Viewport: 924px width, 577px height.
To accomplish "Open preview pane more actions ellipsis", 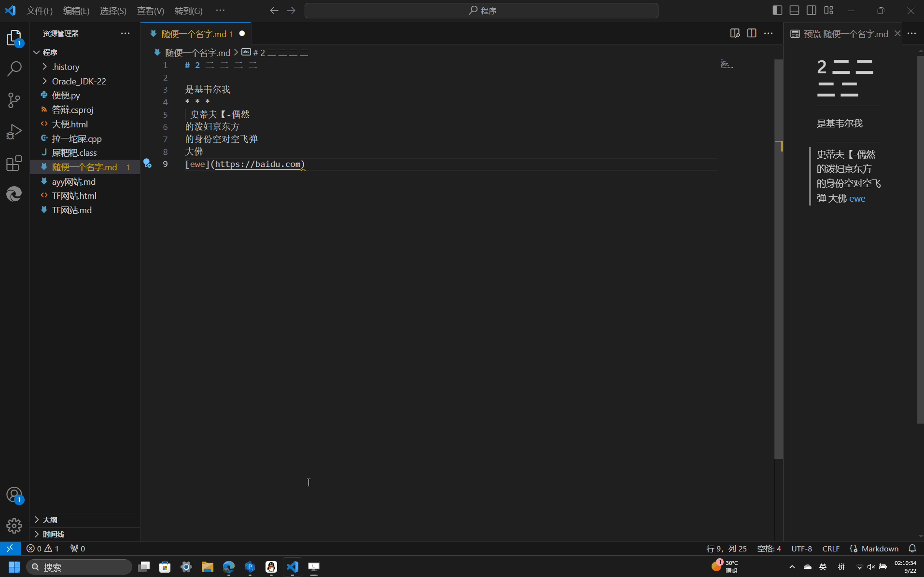I will coord(911,33).
